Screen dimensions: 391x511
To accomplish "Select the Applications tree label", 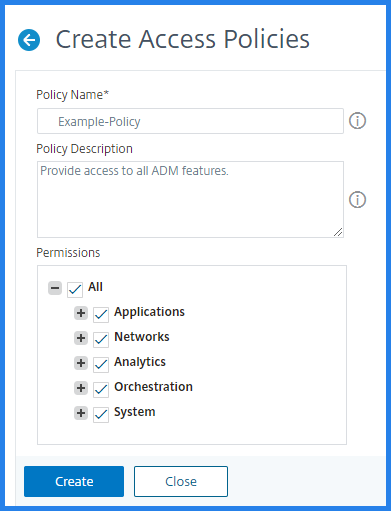I will [x=149, y=312].
